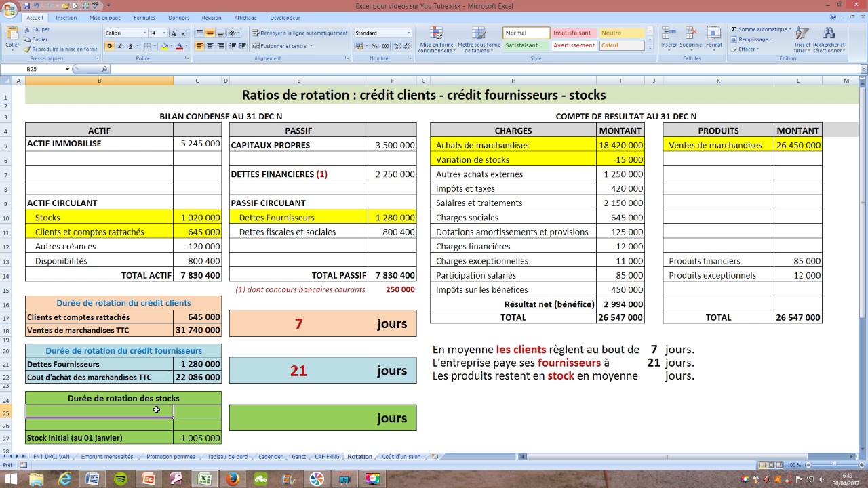The height and width of the screenshot is (488, 868).
Task: Open the Effacer eraser menu
Action: (x=745, y=49)
